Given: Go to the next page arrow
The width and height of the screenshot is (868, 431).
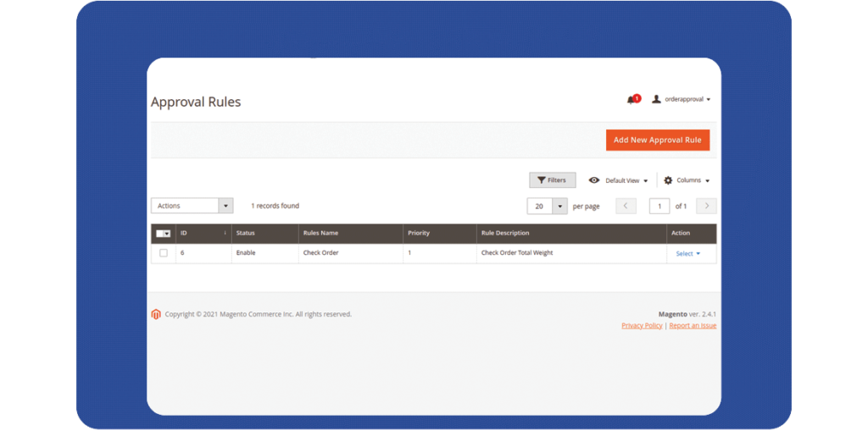Looking at the screenshot, I should (706, 206).
